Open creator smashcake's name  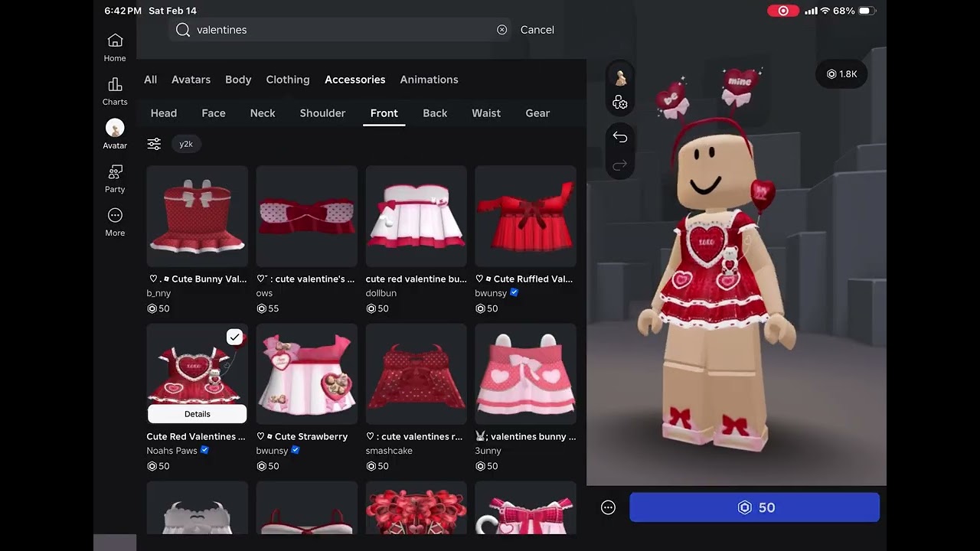pyautogui.click(x=389, y=451)
